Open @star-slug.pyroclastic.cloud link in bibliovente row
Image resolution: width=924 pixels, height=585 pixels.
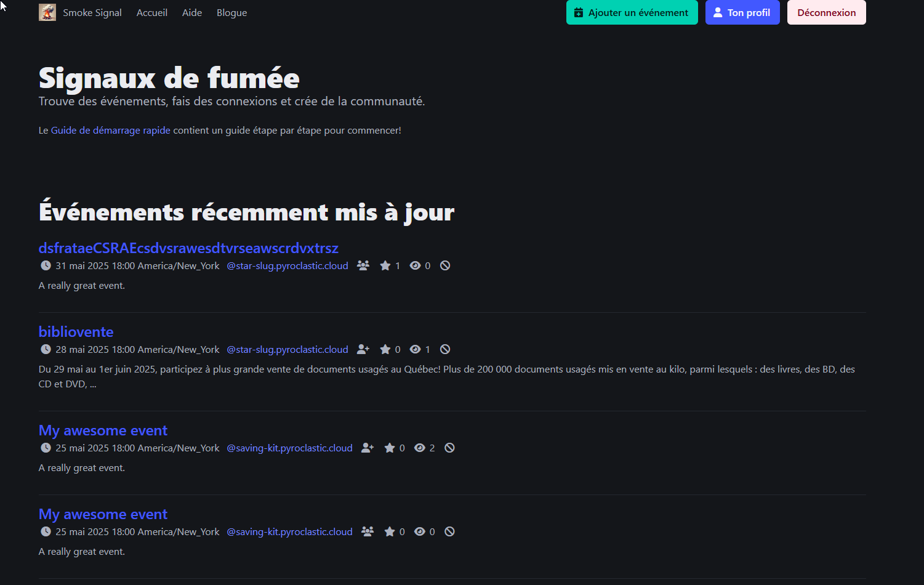pyautogui.click(x=287, y=349)
